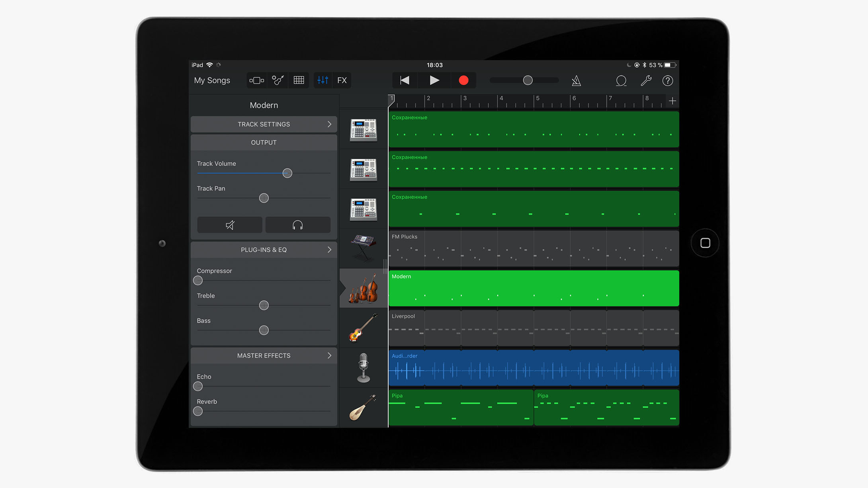Go back to My Songs
This screenshot has height=488, width=868.
(x=212, y=80)
